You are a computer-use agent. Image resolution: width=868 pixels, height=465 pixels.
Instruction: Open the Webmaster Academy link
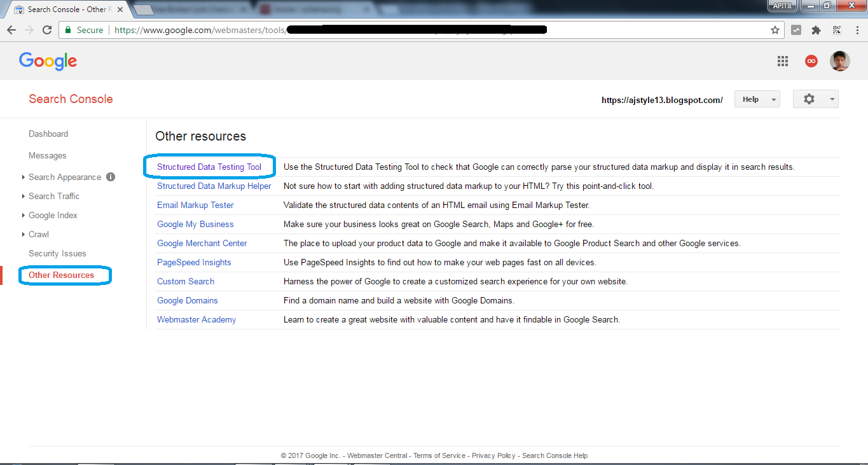[196, 319]
